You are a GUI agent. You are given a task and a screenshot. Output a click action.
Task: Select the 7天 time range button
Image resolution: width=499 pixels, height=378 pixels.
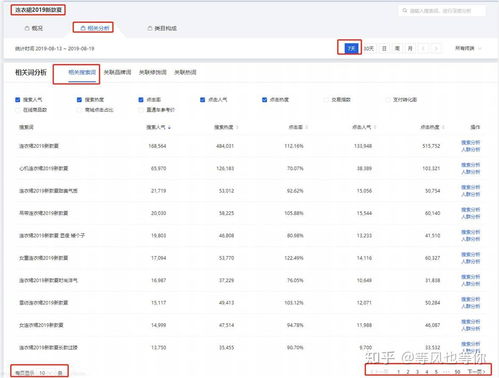point(351,49)
